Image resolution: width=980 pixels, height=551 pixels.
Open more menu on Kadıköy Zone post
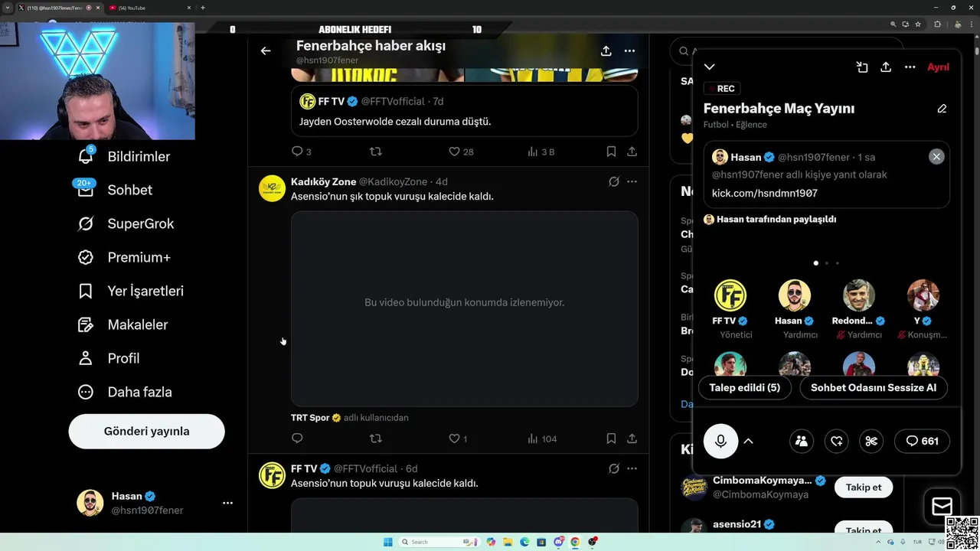632,181
